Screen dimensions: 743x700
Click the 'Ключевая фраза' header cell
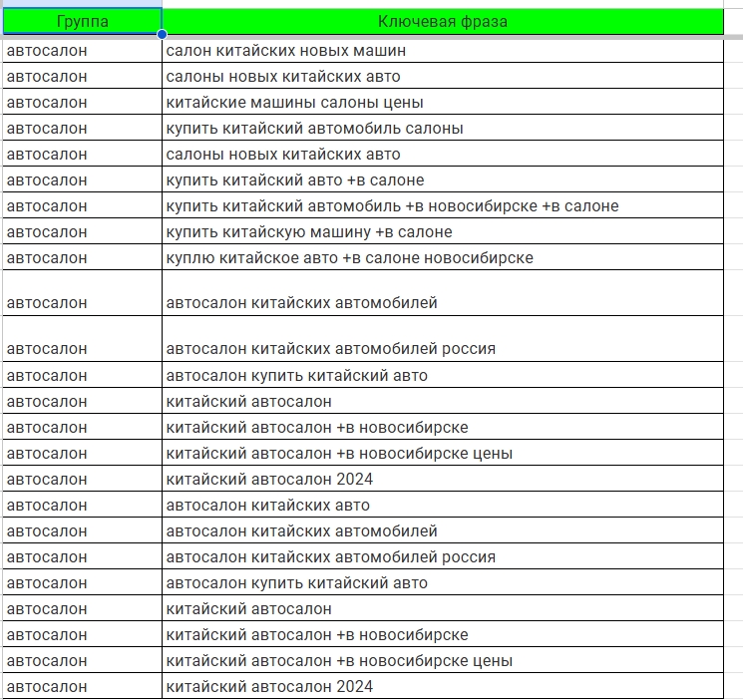click(442, 21)
